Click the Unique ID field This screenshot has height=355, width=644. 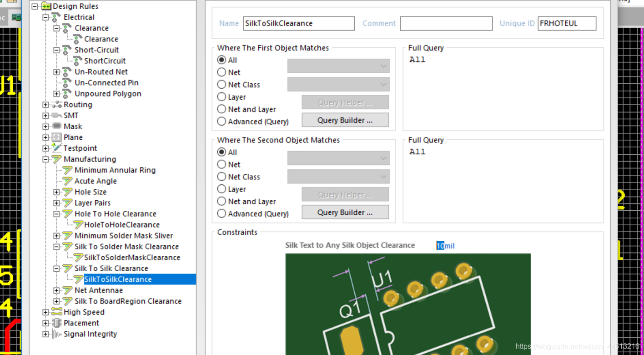tap(567, 23)
